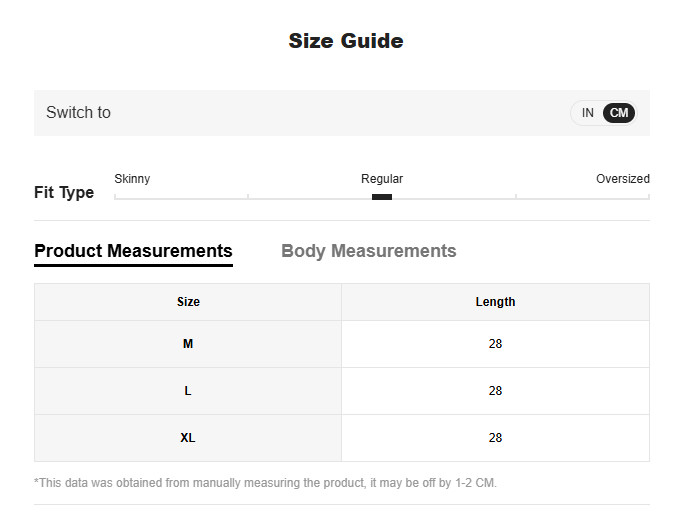Click the Skinny fit label
The height and width of the screenshot is (519, 680).
(132, 179)
